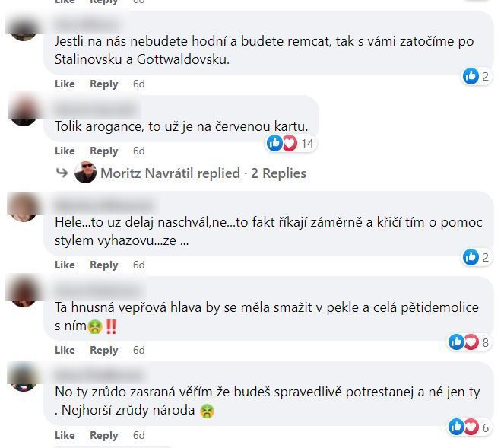Open 6d timestamp of 'Tolik arogance' comment
504x448 pixels.
pyautogui.click(x=139, y=151)
